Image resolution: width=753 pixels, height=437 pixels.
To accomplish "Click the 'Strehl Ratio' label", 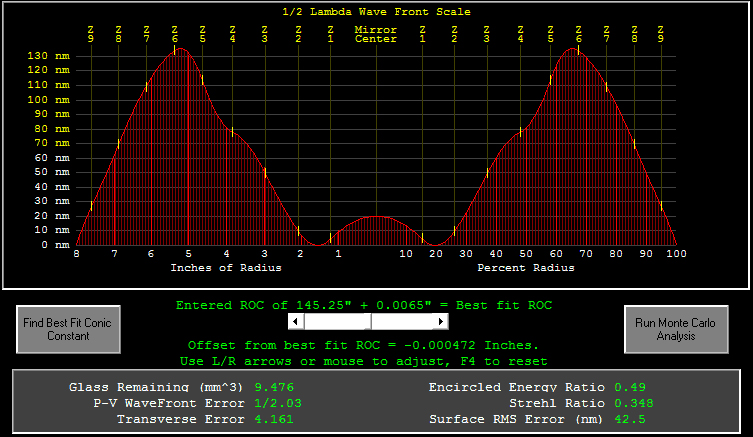I will click(x=557, y=403).
